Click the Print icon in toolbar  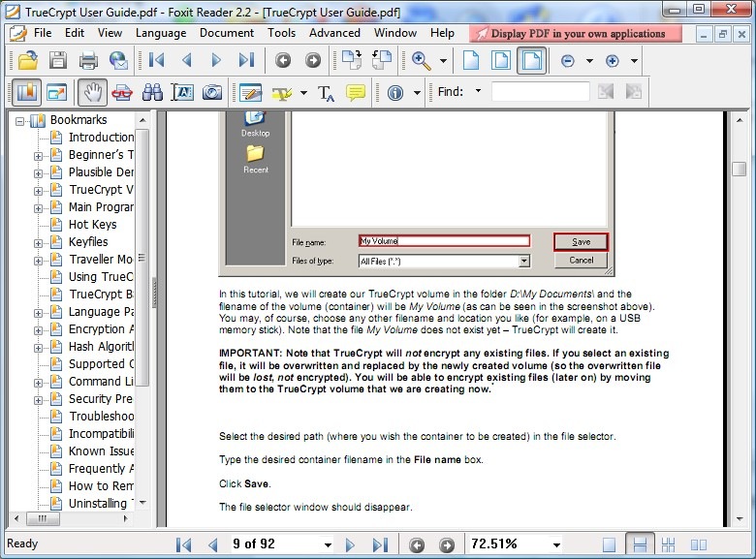click(x=88, y=60)
